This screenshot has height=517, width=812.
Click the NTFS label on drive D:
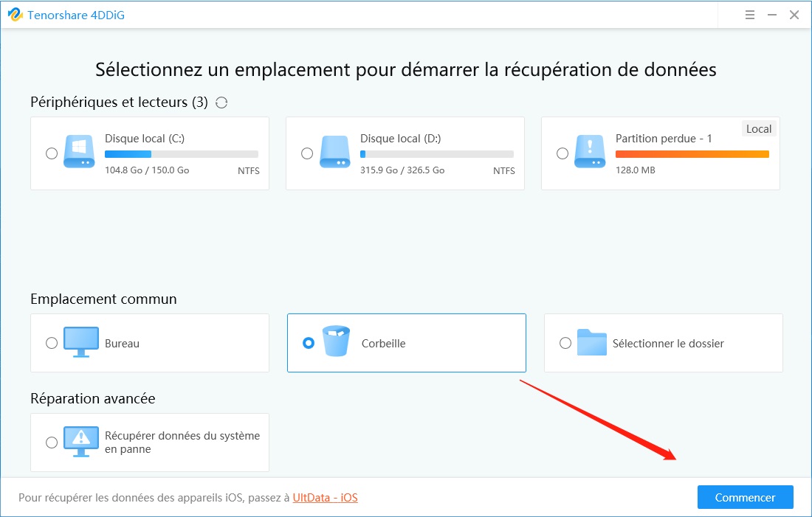click(x=504, y=171)
